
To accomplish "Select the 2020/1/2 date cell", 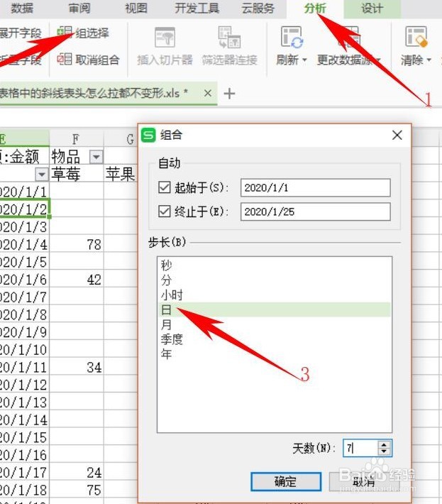I will coord(24,209).
